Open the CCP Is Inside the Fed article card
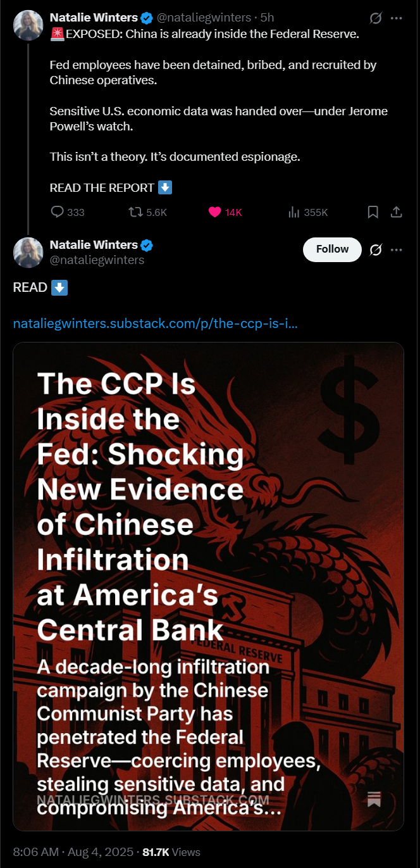This screenshot has height=868, width=420. tap(208, 586)
